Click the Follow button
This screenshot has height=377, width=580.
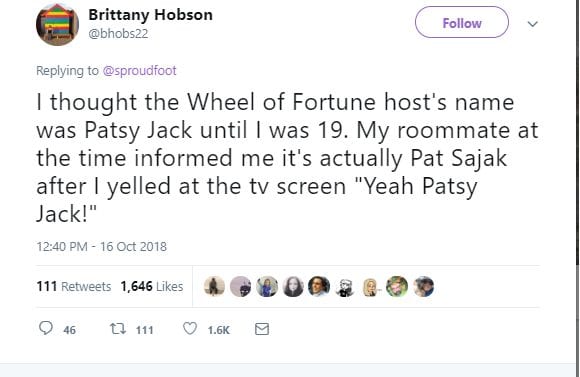(462, 22)
